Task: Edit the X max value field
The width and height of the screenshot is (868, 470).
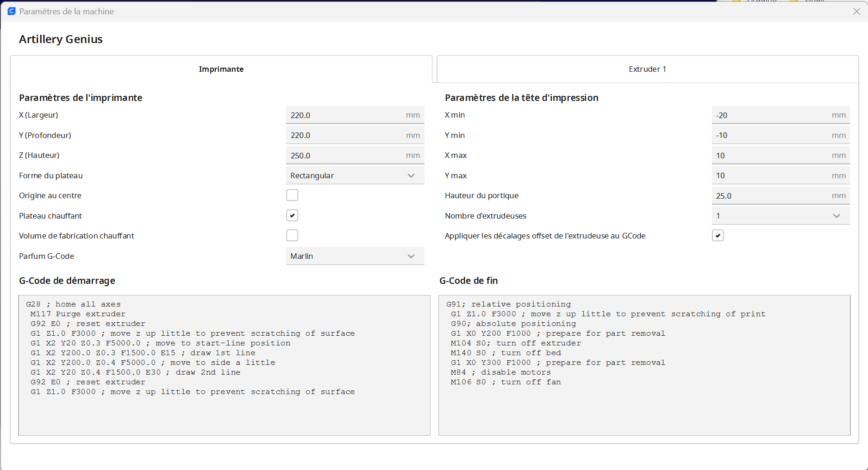Action: click(781, 156)
